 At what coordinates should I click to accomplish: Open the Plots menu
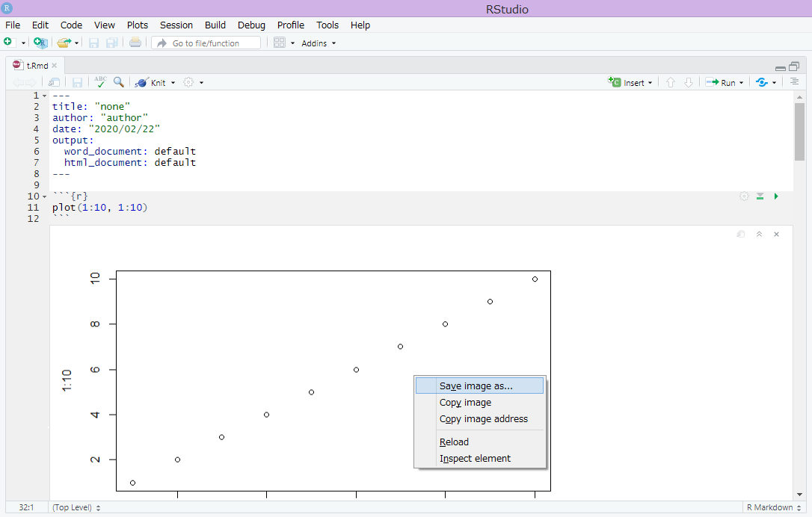pyautogui.click(x=138, y=25)
